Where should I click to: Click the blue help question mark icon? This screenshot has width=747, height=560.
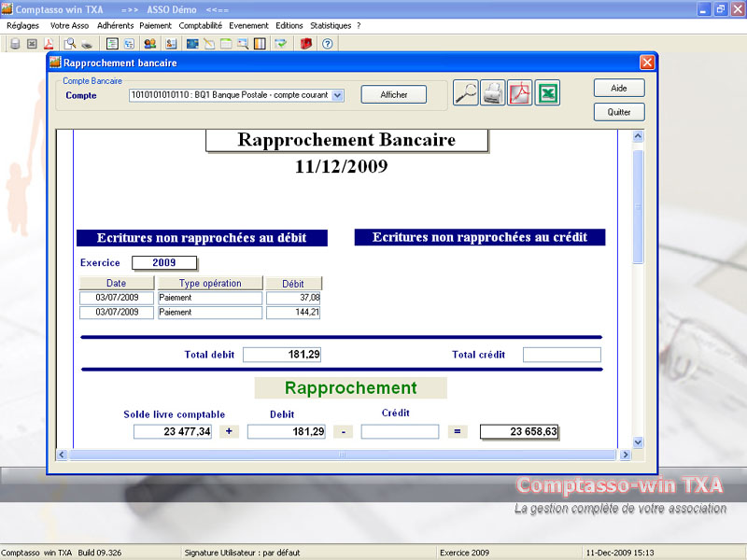(328, 44)
